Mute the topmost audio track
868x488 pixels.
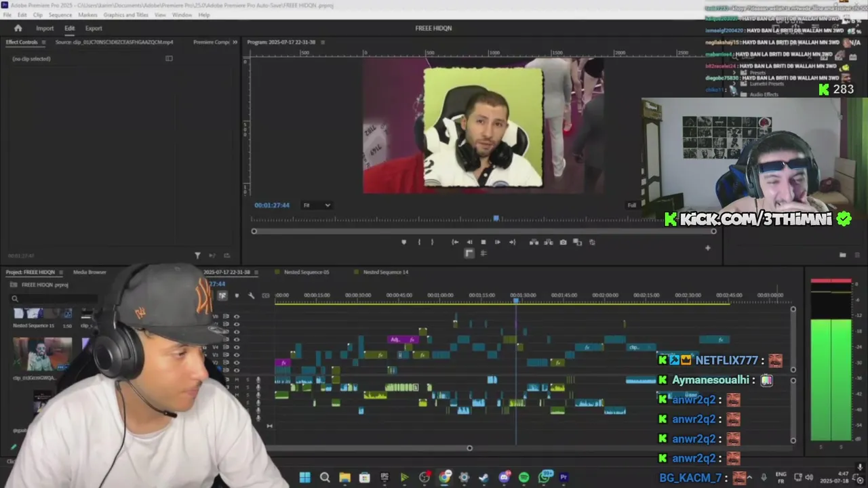237,380
